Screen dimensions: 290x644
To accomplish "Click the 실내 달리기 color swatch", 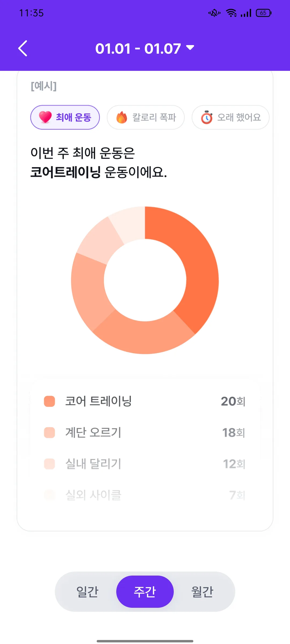I will tap(49, 464).
